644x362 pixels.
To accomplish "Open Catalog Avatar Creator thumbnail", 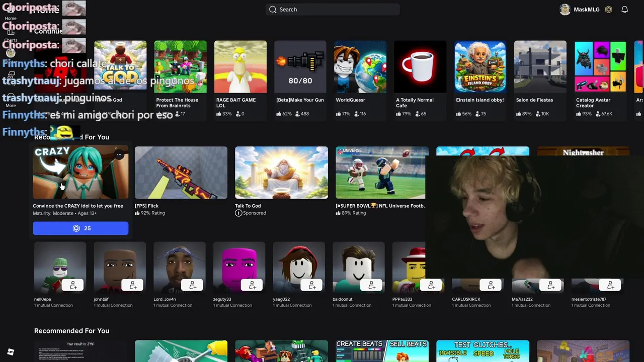I will click(600, 66).
